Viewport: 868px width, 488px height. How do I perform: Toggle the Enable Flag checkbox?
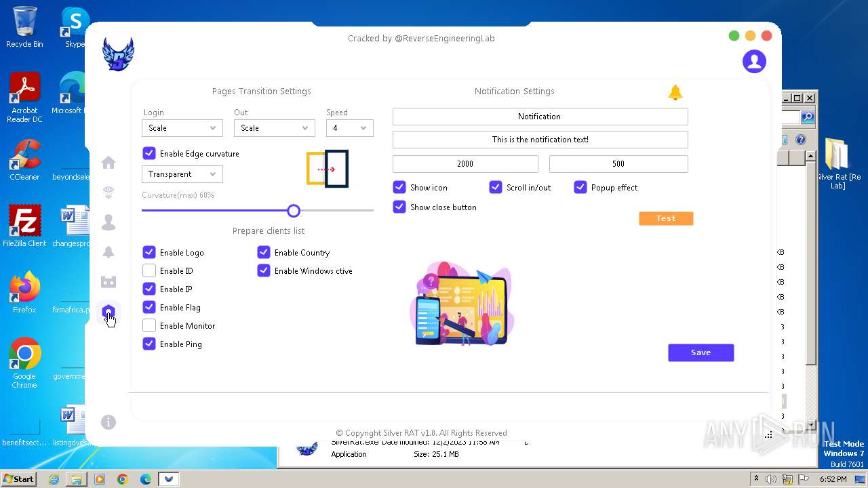click(149, 307)
